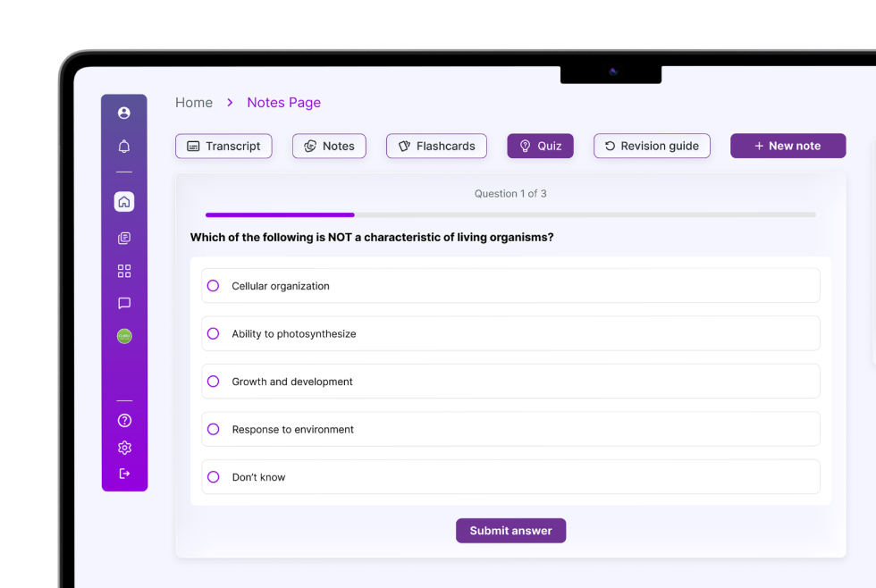Navigate to Home in the breadcrumb
Image resolution: width=876 pixels, height=588 pixels.
(194, 103)
